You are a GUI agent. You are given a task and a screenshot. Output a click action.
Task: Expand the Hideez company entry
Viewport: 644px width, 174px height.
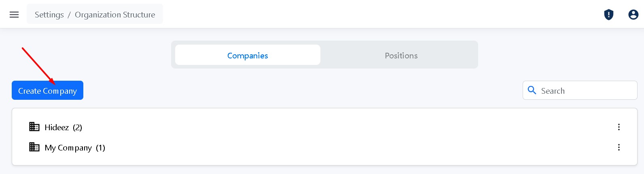[57, 127]
